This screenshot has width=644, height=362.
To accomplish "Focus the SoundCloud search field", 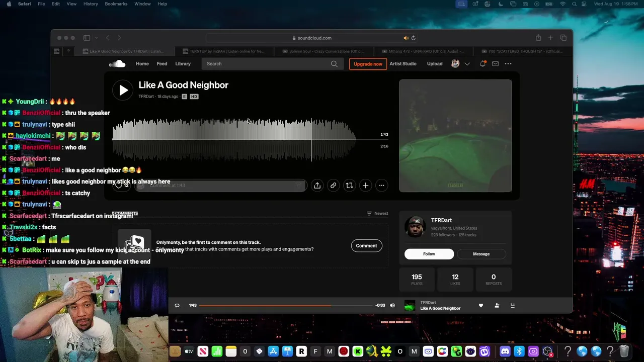I will [272, 64].
